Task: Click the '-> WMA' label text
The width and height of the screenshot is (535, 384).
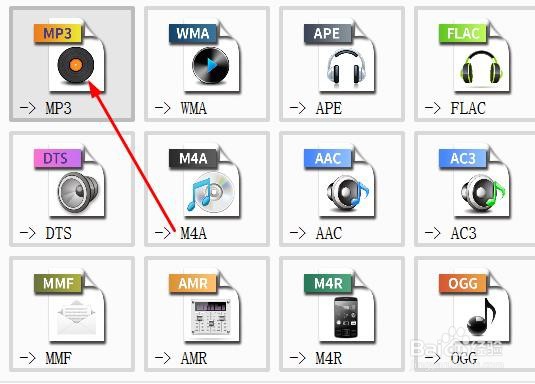Action: click(x=181, y=108)
